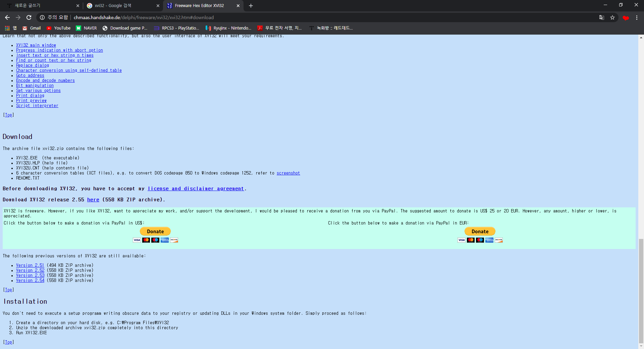Open the RPCS3 - PlayStation bookmark
The width and height of the screenshot is (644, 349).
point(176,28)
